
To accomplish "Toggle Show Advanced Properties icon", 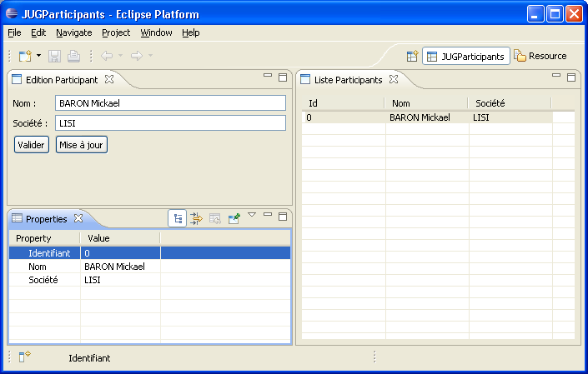I will point(196,218).
